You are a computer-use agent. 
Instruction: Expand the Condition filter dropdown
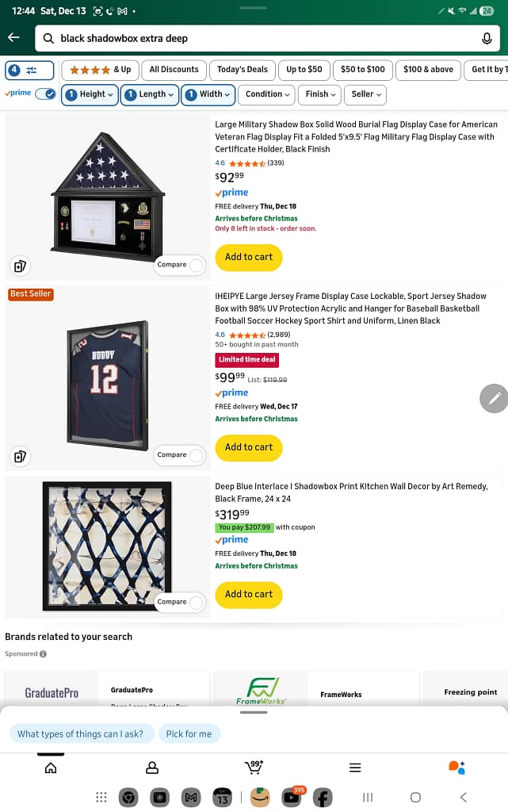pos(268,94)
